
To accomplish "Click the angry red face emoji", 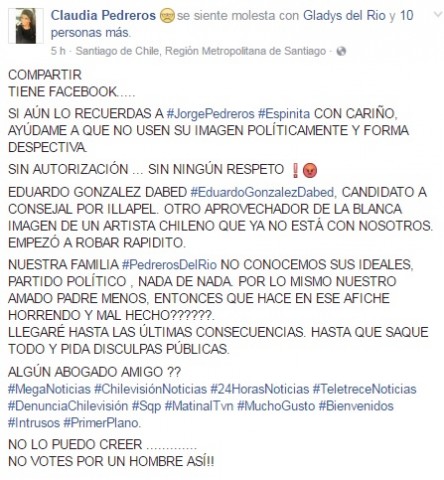I will pos(310,170).
